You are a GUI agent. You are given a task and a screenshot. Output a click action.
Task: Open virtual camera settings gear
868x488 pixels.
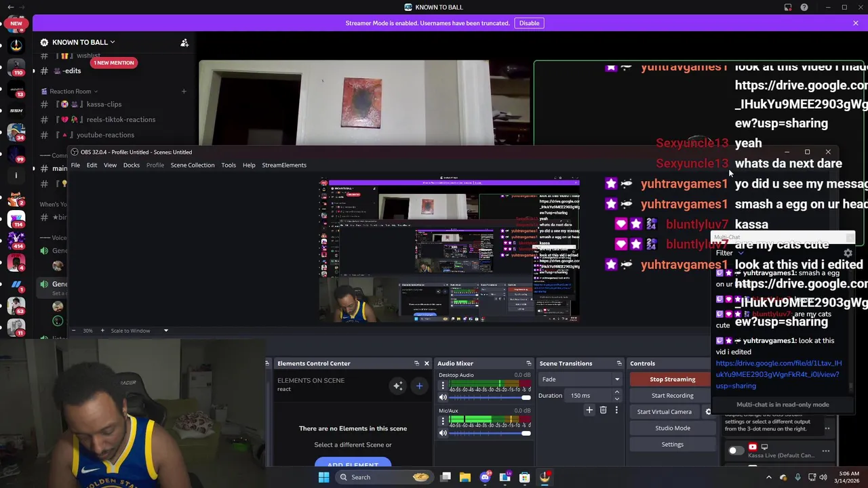pyautogui.click(x=709, y=411)
